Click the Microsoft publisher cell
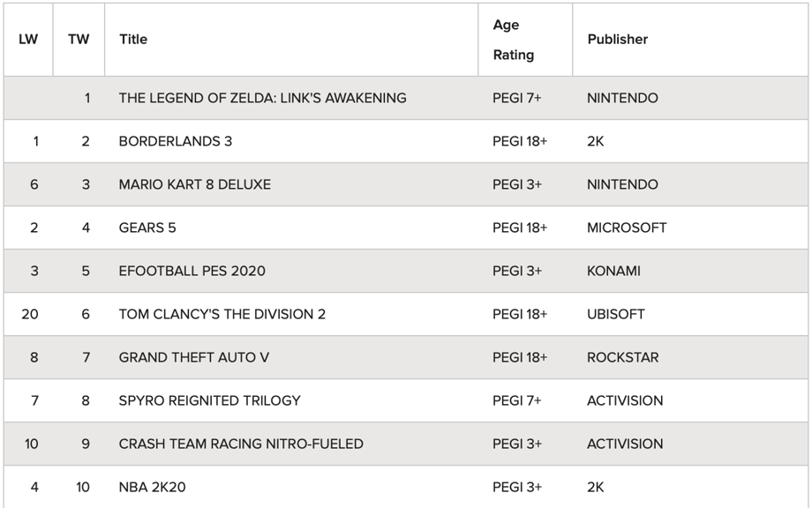This screenshot has height=508, width=812. [x=627, y=228]
